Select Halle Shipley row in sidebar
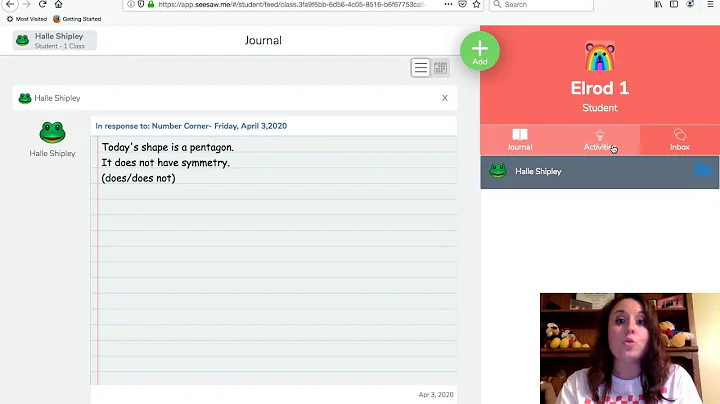 click(599, 172)
